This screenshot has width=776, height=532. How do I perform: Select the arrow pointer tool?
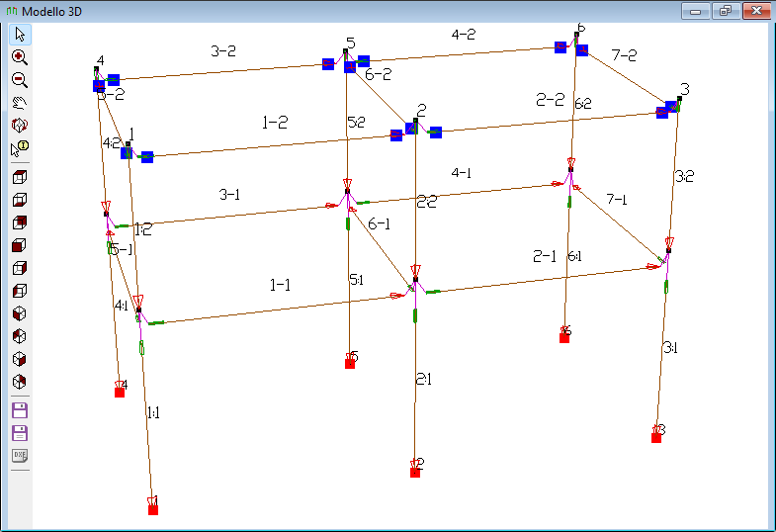(20, 35)
